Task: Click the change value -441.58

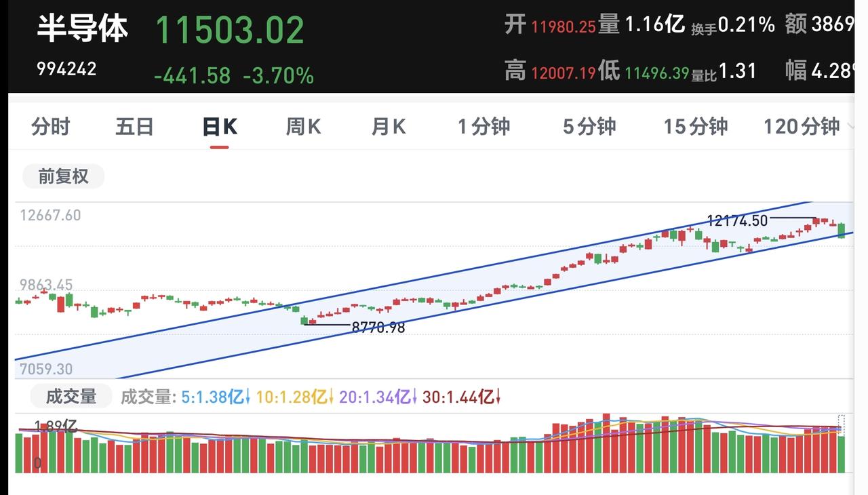Action: point(192,76)
